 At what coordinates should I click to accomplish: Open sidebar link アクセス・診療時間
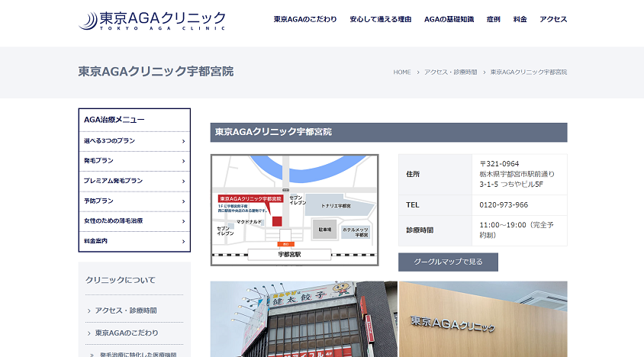coord(126,310)
